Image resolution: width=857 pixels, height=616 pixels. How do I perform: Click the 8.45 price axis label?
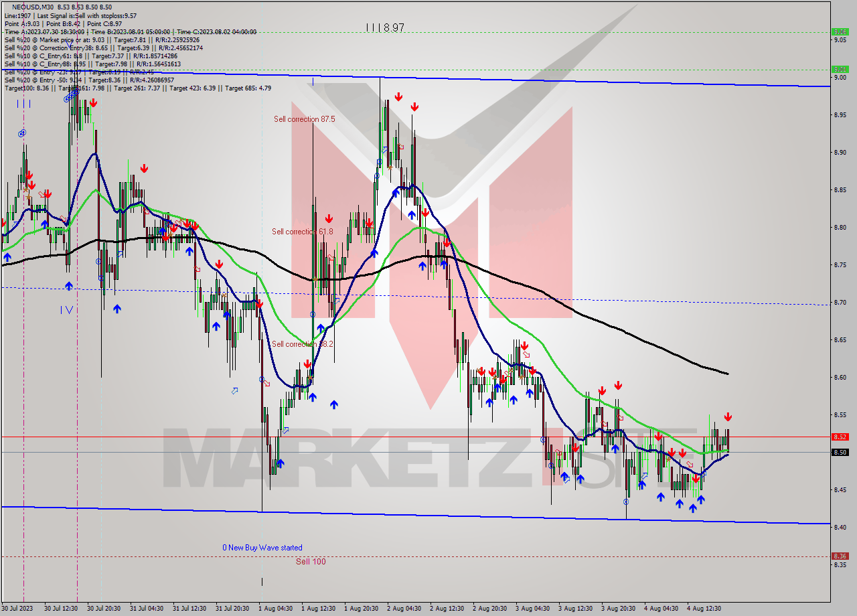pyautogui.click(x=840, y=490)
